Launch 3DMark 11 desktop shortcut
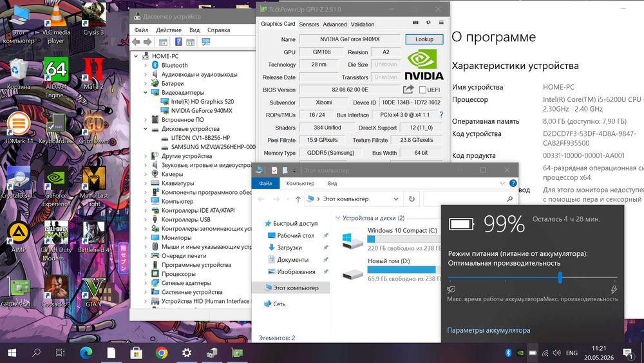The image size is (644, 363). point(18,128)
